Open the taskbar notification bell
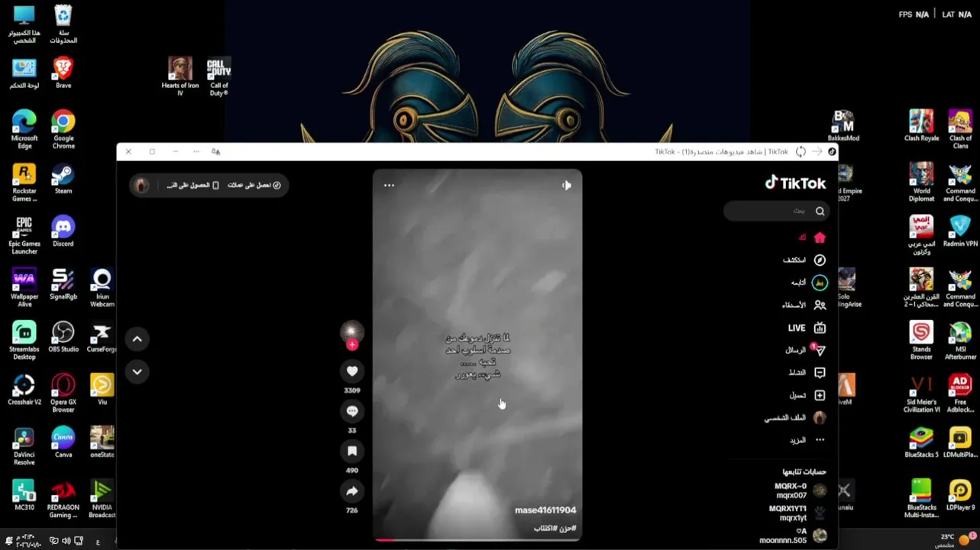The height and width of the screenshot is (550, 980). click(8, 541)
